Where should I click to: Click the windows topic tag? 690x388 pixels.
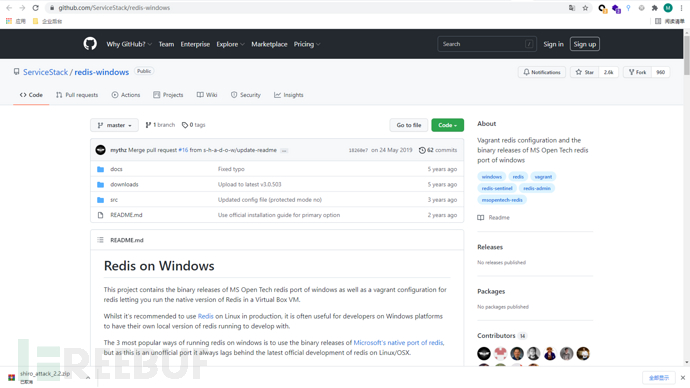(492, 177)
